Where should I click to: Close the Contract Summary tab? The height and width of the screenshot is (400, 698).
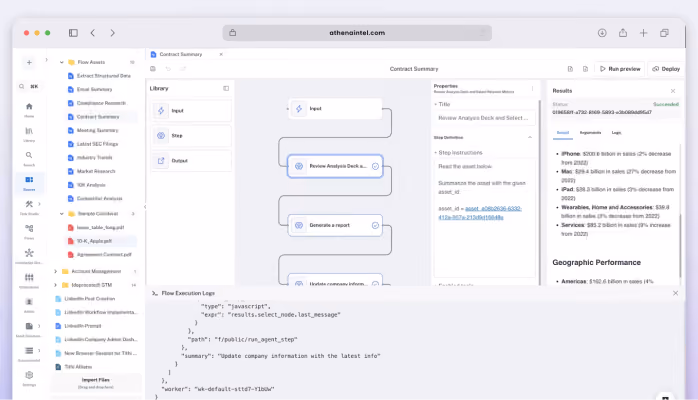[221, 54]
